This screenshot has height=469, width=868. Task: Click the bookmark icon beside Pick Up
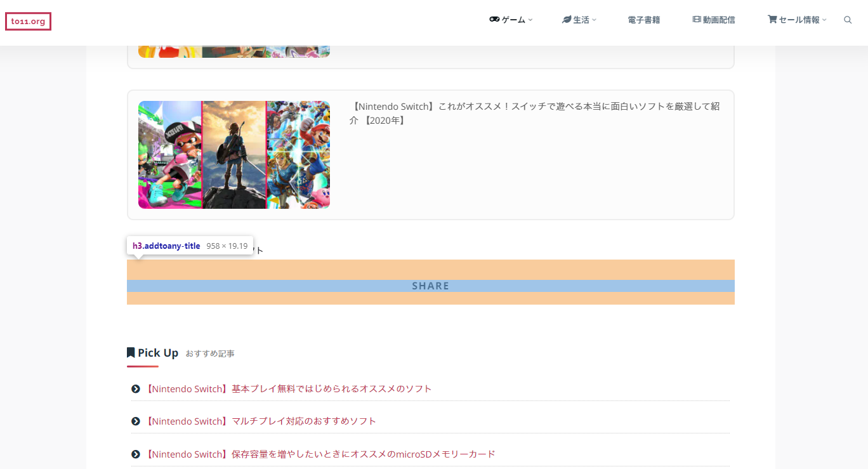[130, 352]
